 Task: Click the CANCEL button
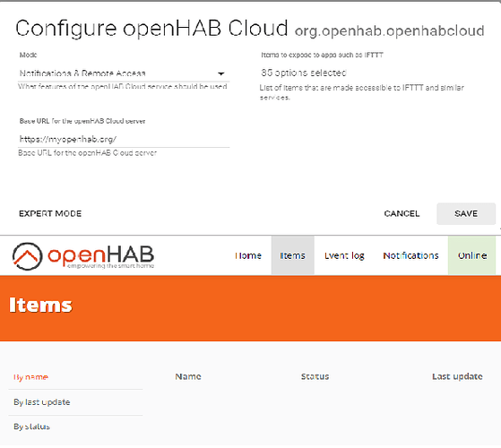coord(402,213)
